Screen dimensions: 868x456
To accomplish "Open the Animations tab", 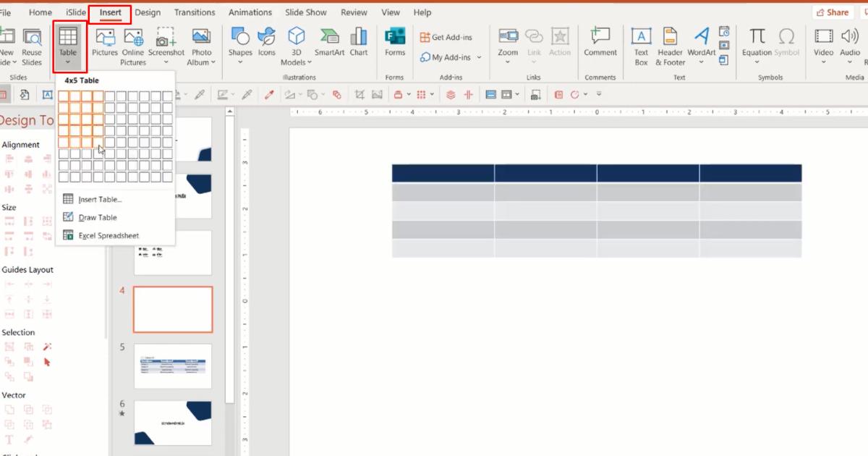I will 251,12.
